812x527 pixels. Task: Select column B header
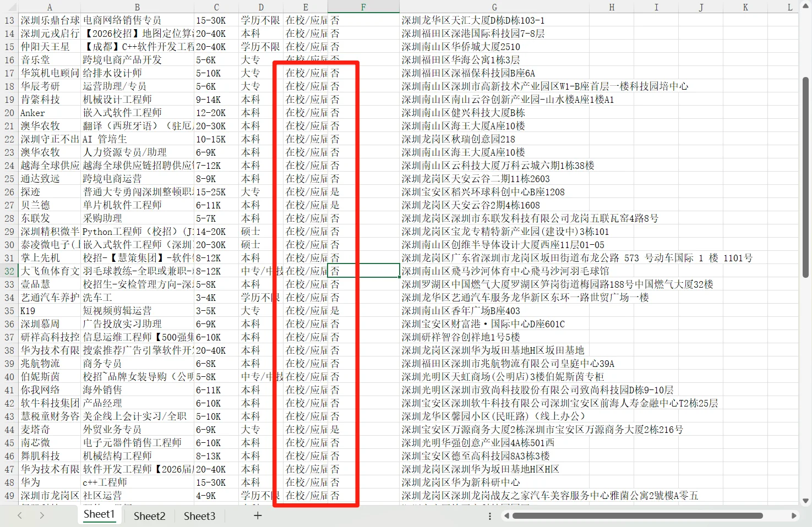pos(138,7)
